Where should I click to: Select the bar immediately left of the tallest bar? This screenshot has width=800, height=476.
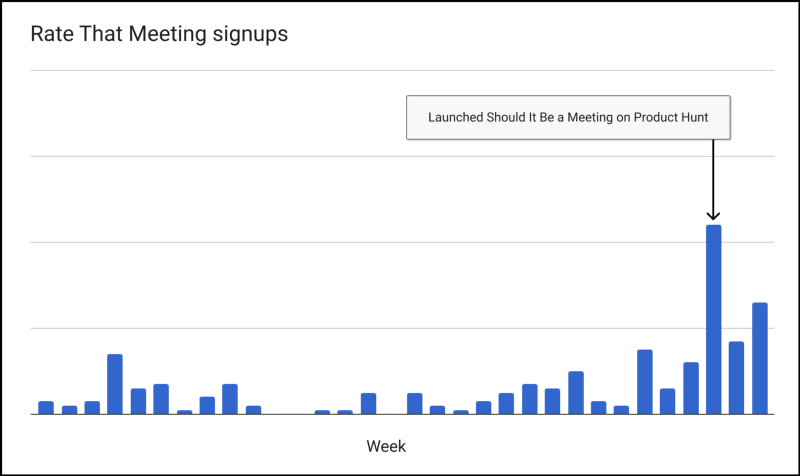[x=691, y=388]
